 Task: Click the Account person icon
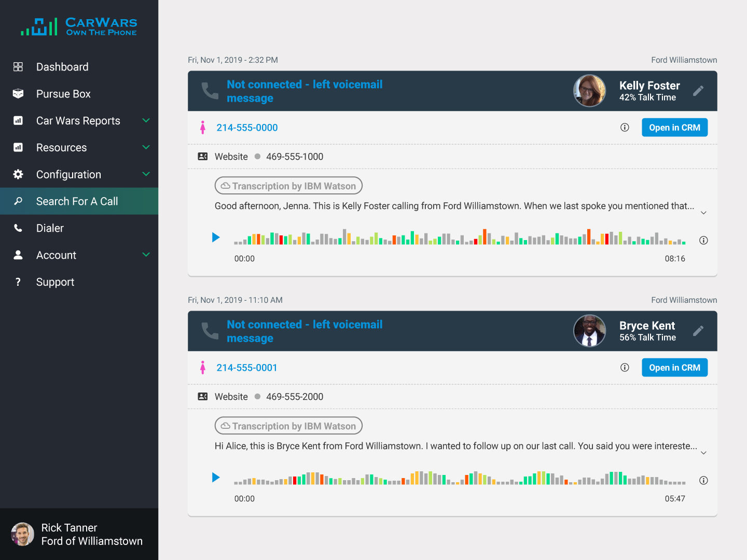(x=18, y=255)
